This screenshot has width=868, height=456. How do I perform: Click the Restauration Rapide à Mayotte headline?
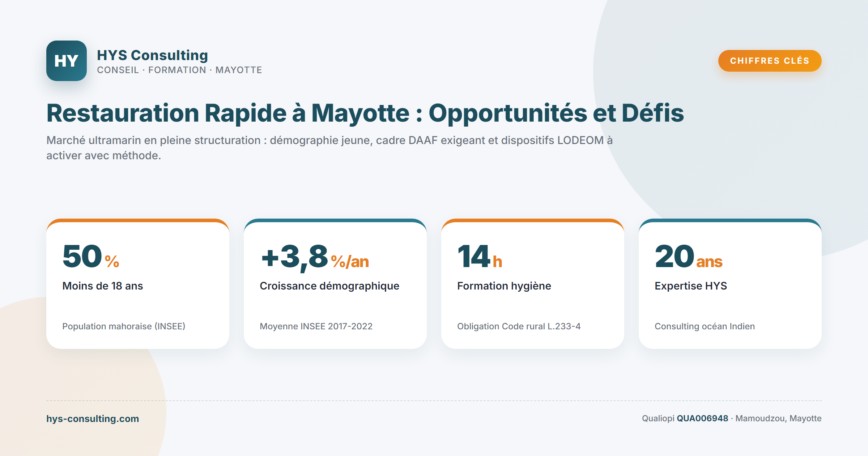pyautogui.click(x=365, y=114)
